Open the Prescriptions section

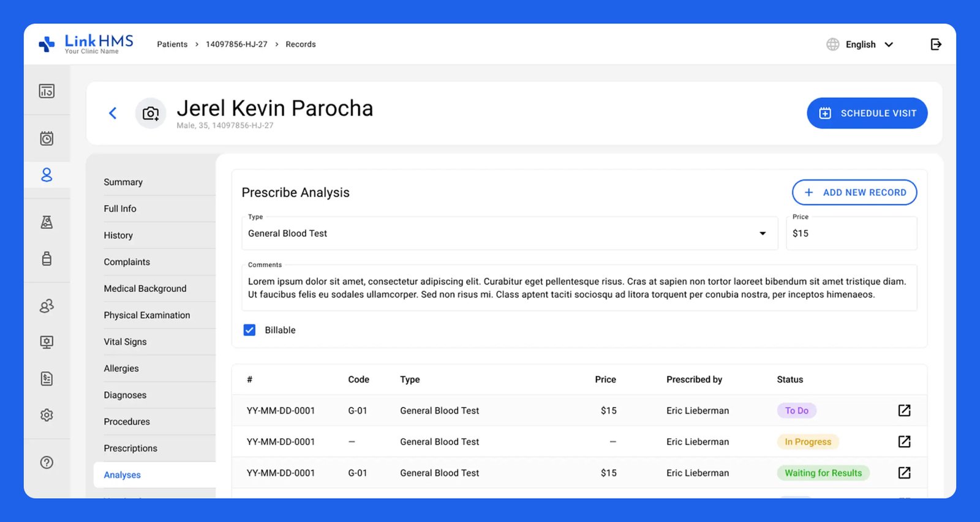point(130,449)
